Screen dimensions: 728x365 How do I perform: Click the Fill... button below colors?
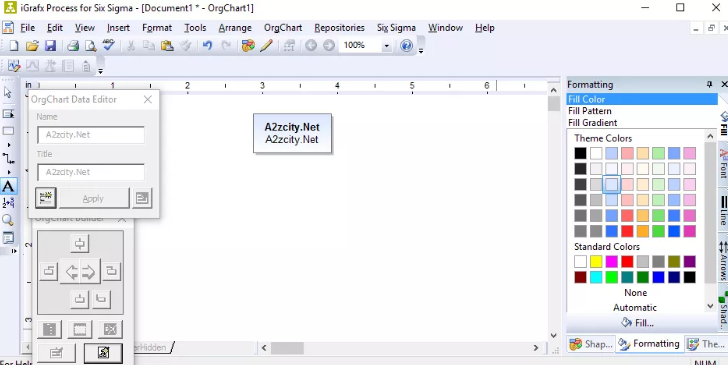click(x=637, y=323)
